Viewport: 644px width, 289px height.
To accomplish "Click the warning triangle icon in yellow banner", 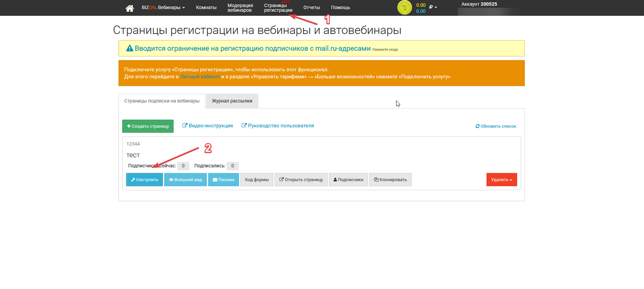I will pyautogui.click(x=130, y=48).
